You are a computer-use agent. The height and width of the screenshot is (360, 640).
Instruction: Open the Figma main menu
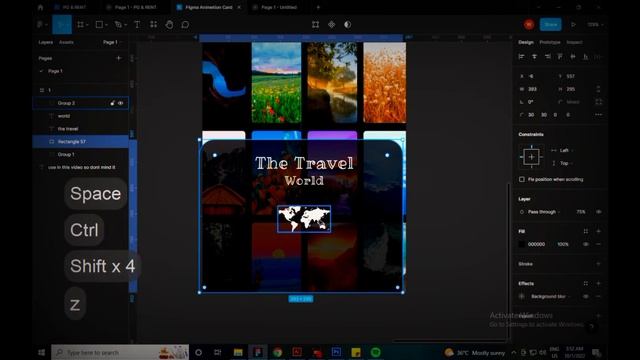click(41, 24)
